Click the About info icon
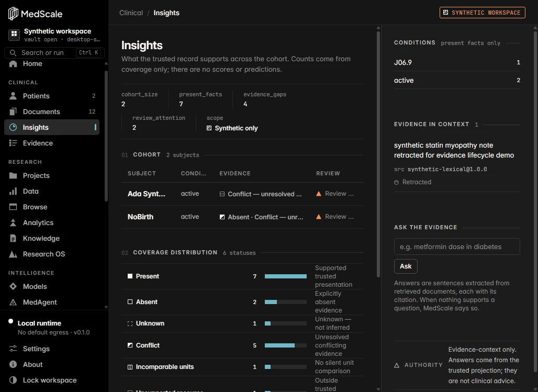The height and width of the screenshot is (392, 538). pos(13,365)
